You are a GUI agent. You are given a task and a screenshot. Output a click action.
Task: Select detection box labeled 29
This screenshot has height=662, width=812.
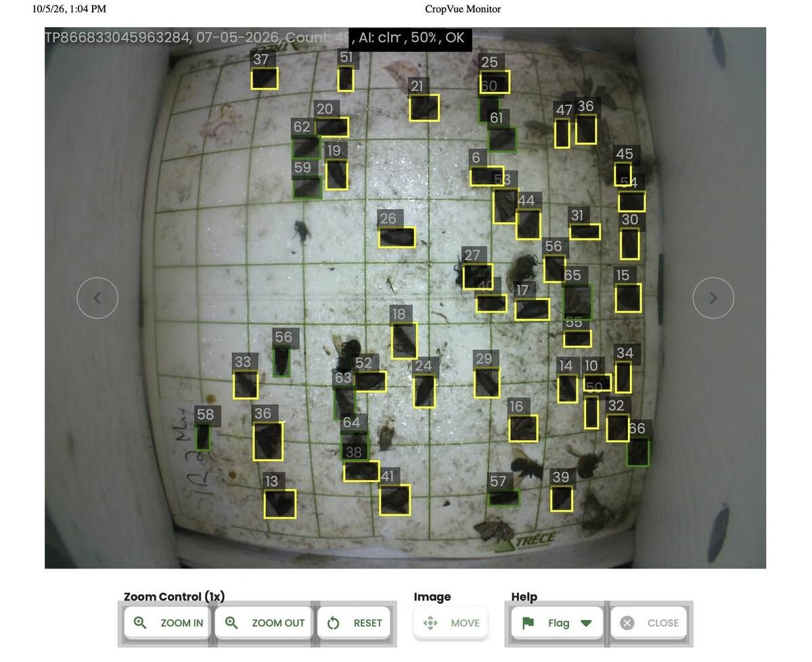[487, 383]
